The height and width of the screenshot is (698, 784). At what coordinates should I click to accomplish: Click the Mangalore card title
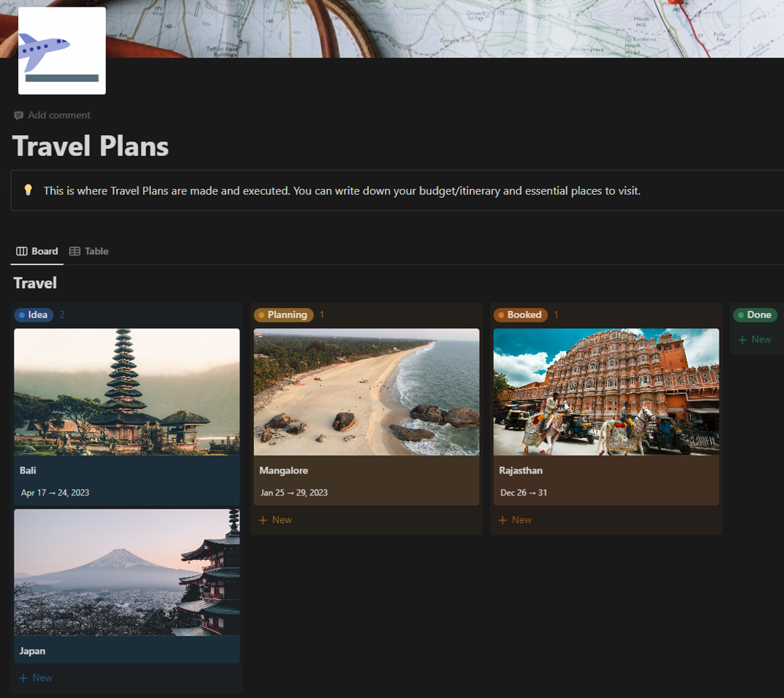pyautogui.click(x=284, y=471)
